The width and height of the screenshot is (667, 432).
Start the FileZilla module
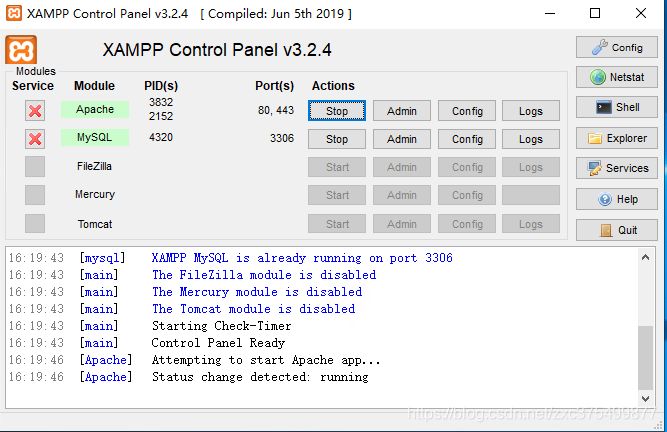(337, 167)
